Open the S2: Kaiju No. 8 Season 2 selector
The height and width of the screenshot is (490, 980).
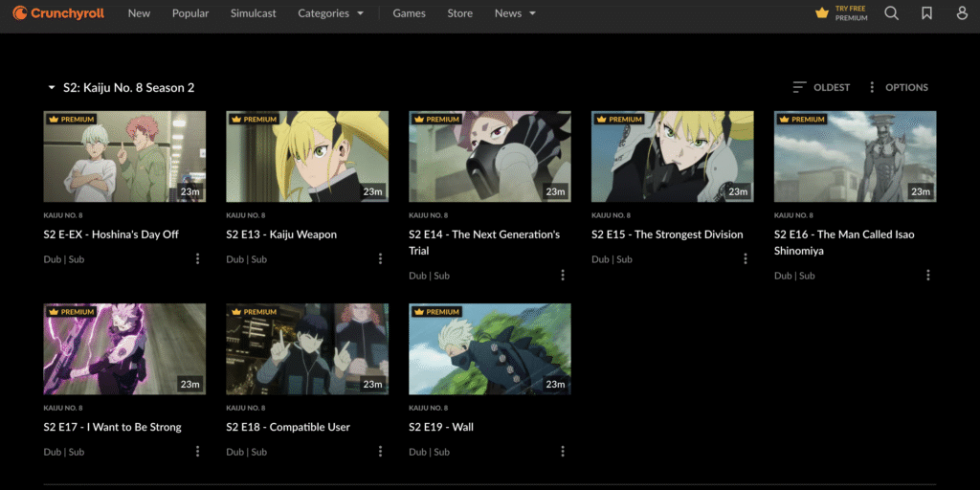[122, 87]
